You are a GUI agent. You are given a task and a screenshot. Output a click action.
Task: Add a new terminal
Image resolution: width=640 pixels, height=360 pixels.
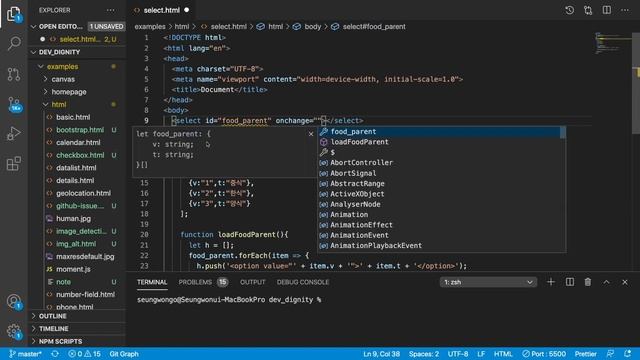click(x=551, y=282)
